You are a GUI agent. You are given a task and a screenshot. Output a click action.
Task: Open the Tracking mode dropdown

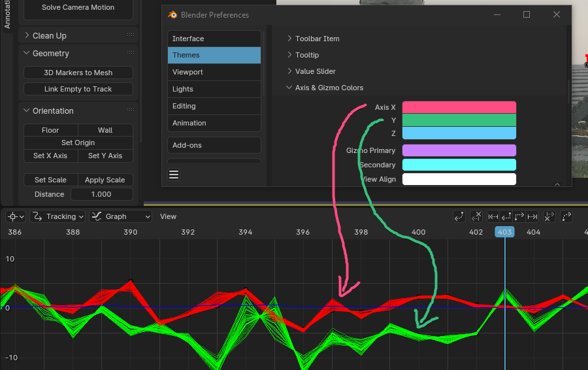57,216
